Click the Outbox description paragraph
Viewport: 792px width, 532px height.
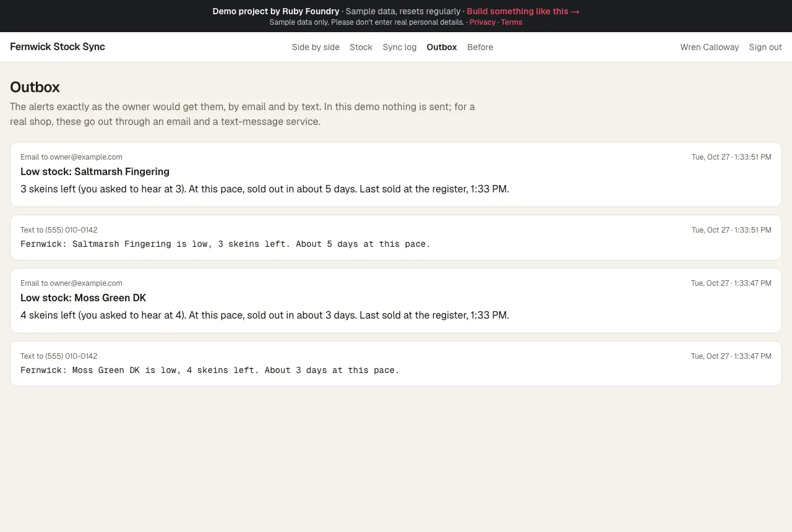click(x=243, y=114)
